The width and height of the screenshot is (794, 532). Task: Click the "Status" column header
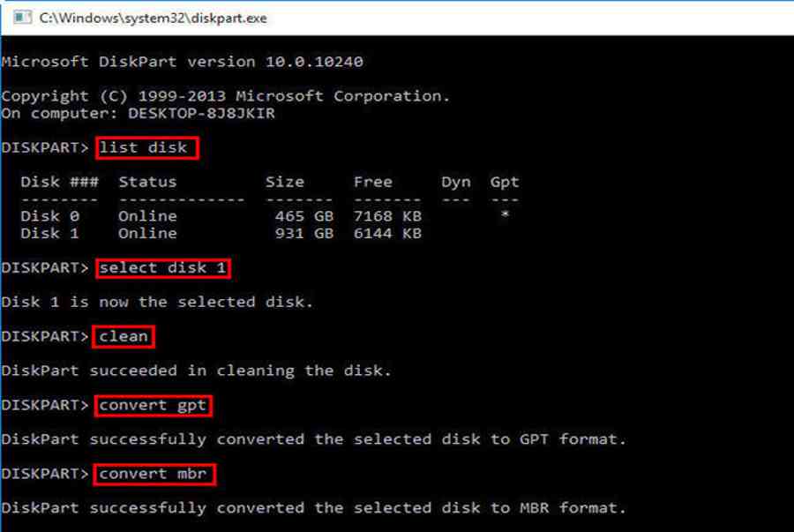point(147,182)
